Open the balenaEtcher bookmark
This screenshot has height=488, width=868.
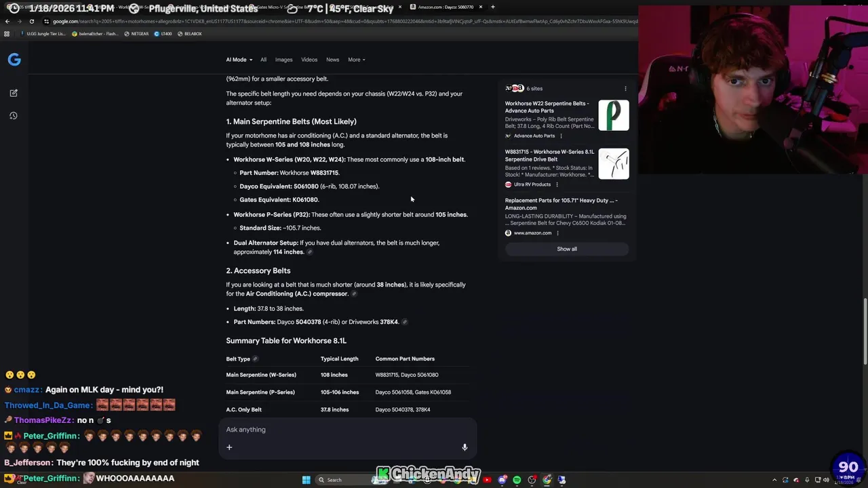point(95,34)
